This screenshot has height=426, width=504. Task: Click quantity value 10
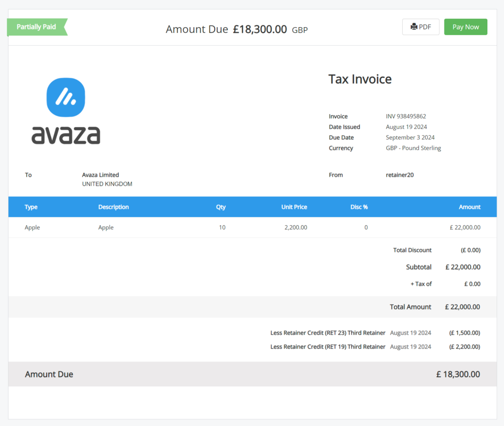(x=222, y=228)
